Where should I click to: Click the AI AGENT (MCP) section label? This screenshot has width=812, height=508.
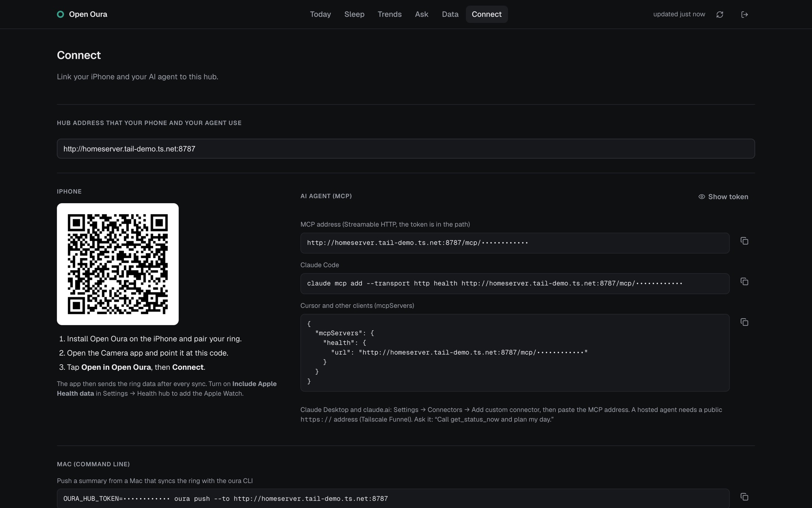click(x=326, y=196)
